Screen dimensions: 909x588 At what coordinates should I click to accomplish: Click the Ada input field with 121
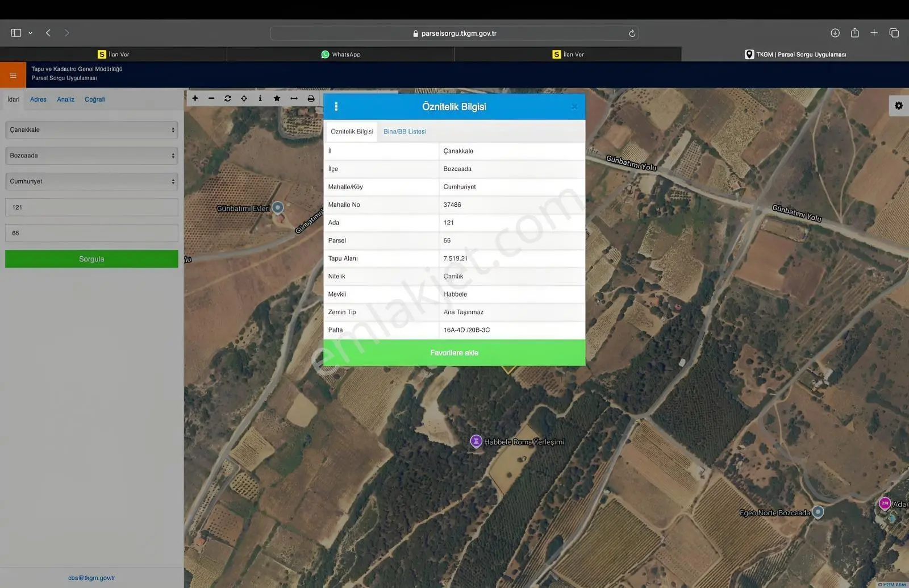91,207
